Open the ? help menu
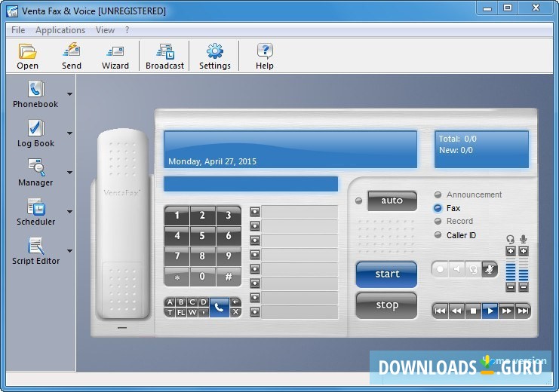This screenshot has height=392, width=559. [x=127, y=30]
